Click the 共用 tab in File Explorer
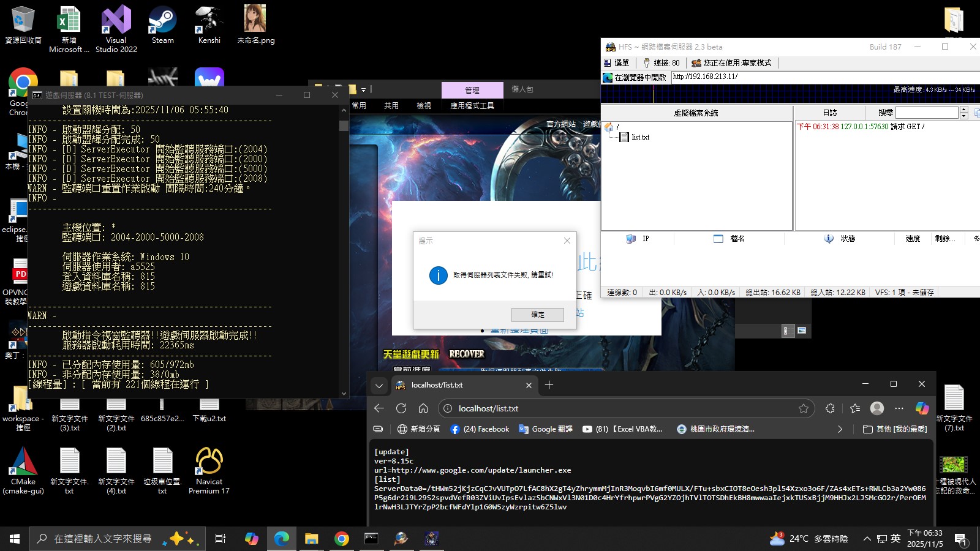The height and width of the screenshot is (551, 980). [391, 106]
